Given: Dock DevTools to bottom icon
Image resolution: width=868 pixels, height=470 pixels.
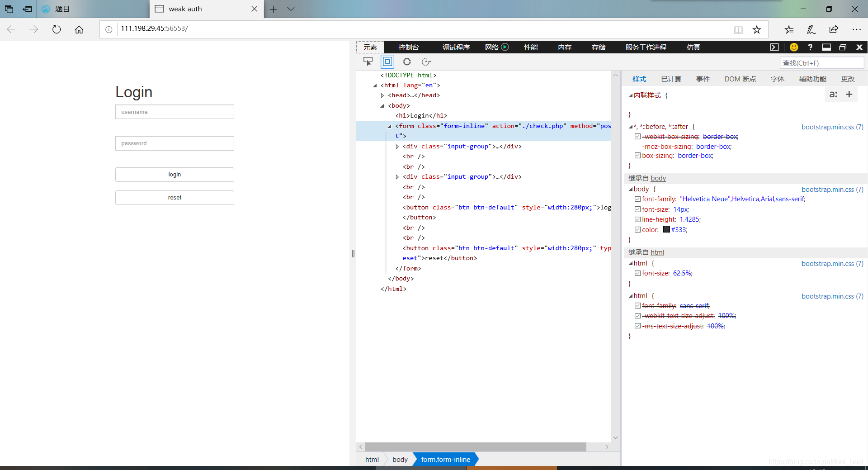Looking at the screenshot, I should tap(826, 47).
